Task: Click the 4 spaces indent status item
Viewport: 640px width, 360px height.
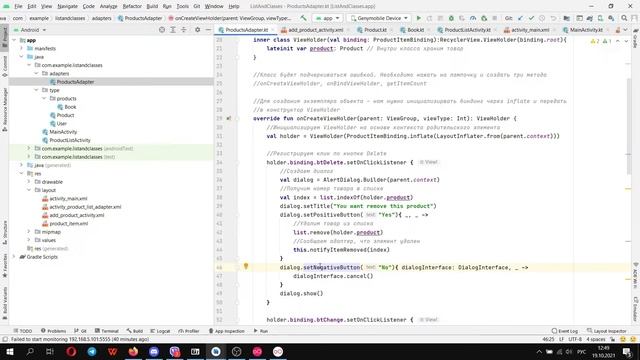Action: point(596,339)
